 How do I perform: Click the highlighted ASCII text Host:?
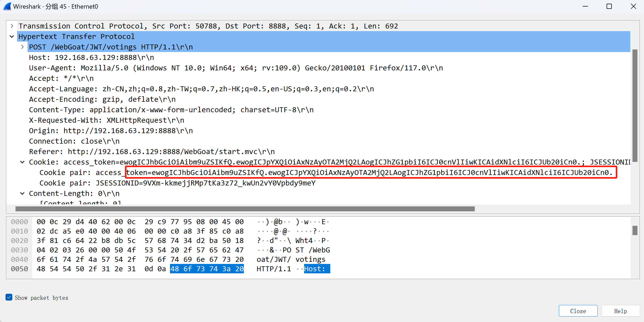(317, 269)
